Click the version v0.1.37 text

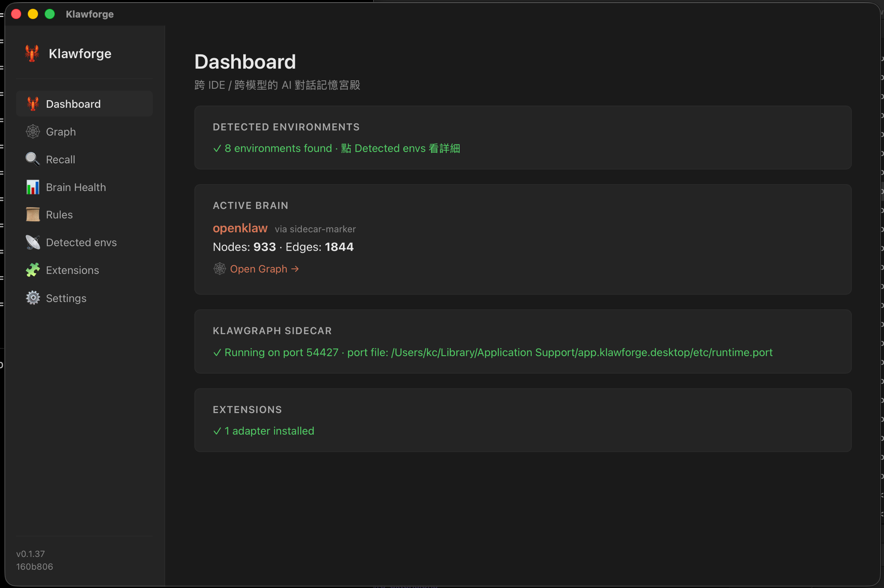[x=30, y=554]
